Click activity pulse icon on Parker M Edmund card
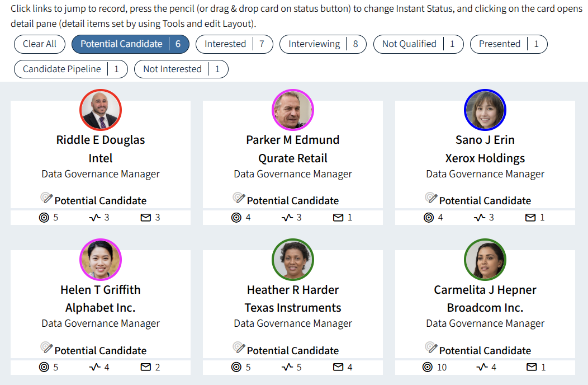The width and height of the screenshot is (588, 385). tap(287, 217)
